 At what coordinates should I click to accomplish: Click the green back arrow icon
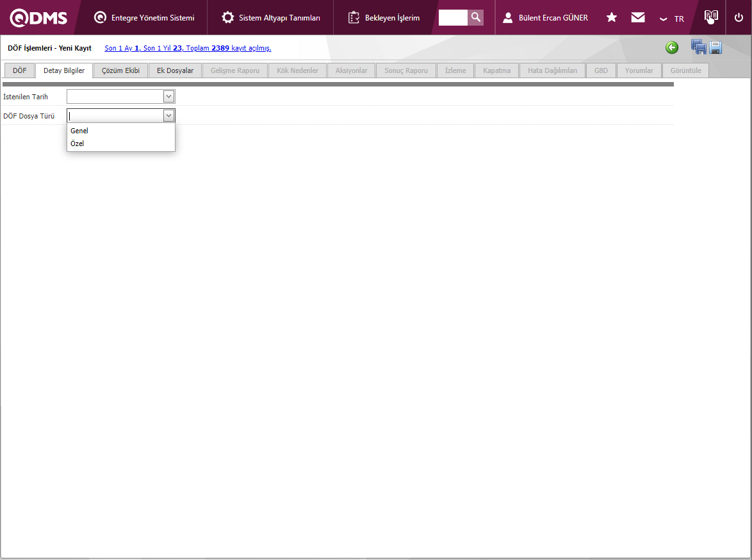click(x=672, y=47)
